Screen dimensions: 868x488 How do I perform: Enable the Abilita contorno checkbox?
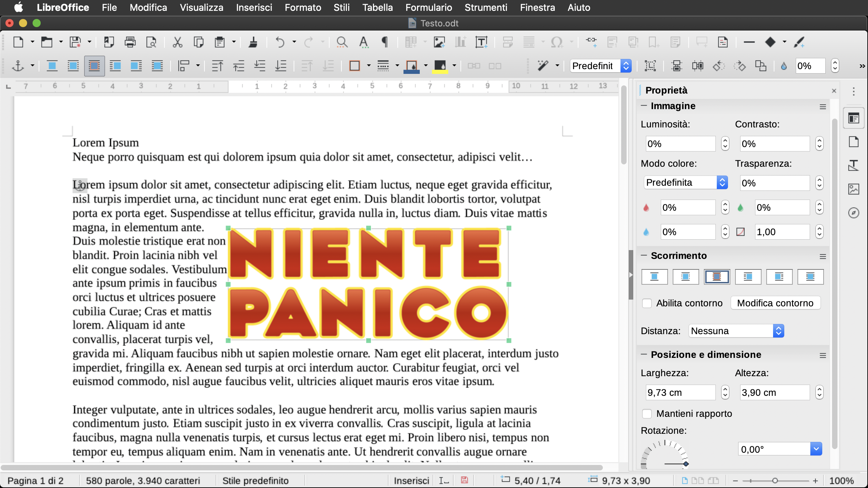647,303
